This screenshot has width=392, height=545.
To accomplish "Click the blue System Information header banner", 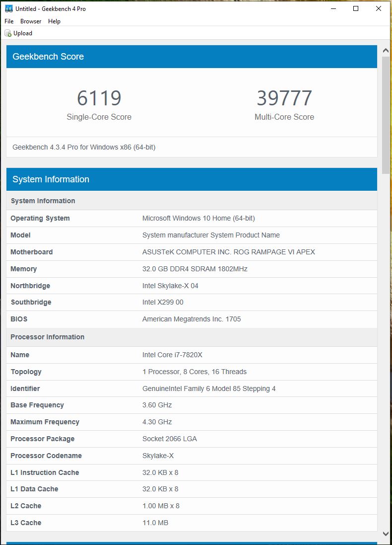I will pos(192,179).
